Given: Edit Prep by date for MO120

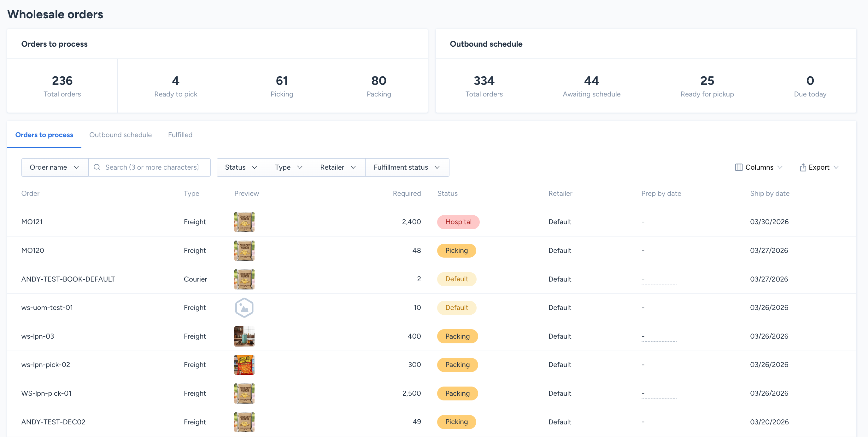Looking at the screenshot, I should coord(659,251).
